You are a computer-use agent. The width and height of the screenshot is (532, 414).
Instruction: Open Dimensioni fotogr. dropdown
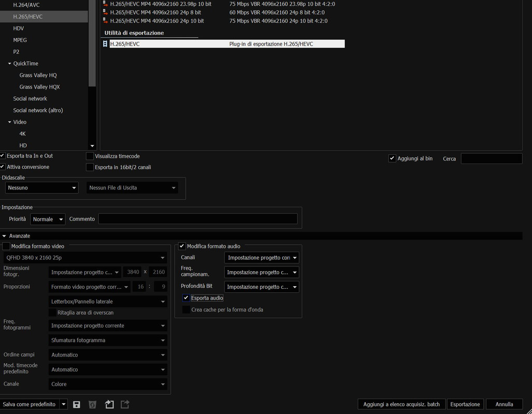(84, 272)
